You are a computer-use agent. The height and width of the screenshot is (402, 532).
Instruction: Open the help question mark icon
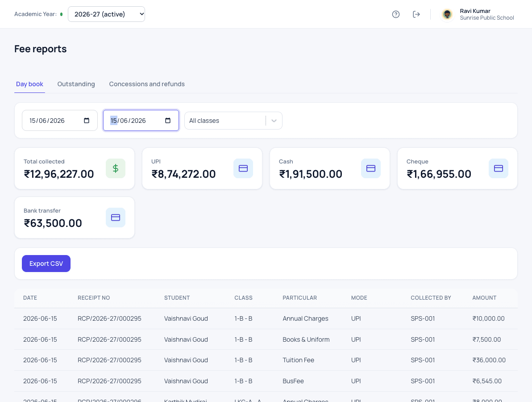pyautogui.click(x=395, y=14)
